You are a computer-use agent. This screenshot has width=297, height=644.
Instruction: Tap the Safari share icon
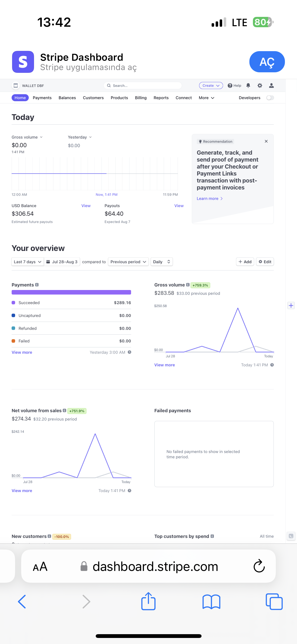(148, 601)
